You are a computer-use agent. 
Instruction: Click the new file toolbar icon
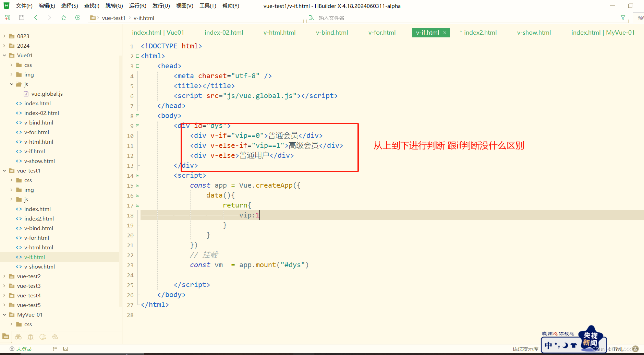tap(8, 17)
